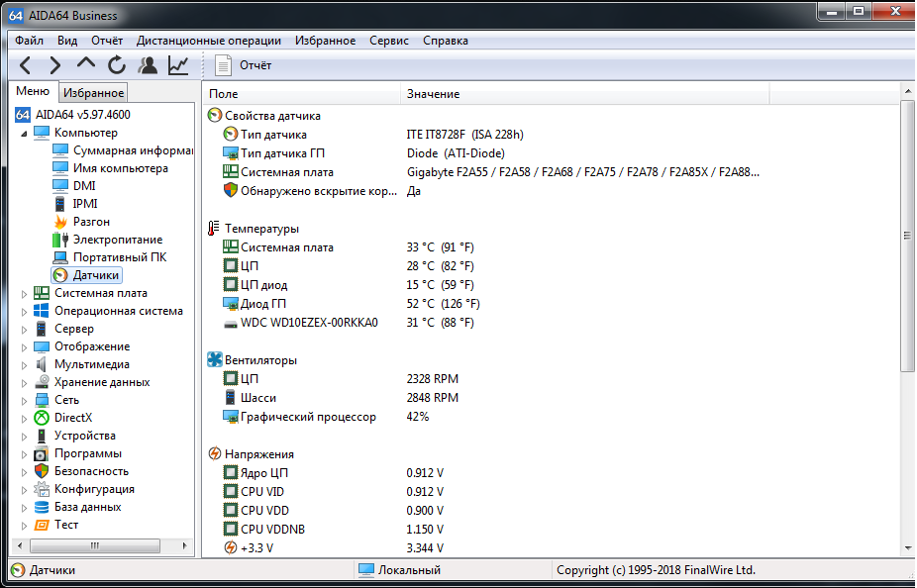The height and width of the screenshot is (588, 917).
Task: Click the Безопасность shield icon
Action: pyautogui.click(x=42, y=471)
